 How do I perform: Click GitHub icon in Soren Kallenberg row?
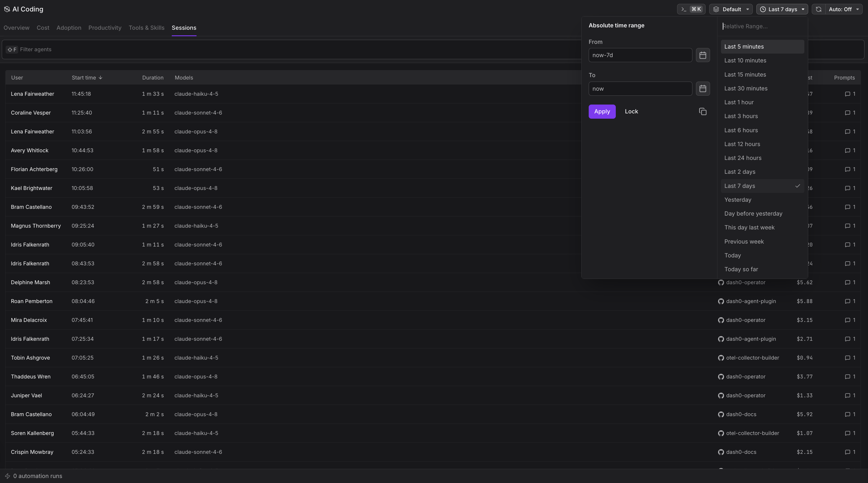point(721,433)
